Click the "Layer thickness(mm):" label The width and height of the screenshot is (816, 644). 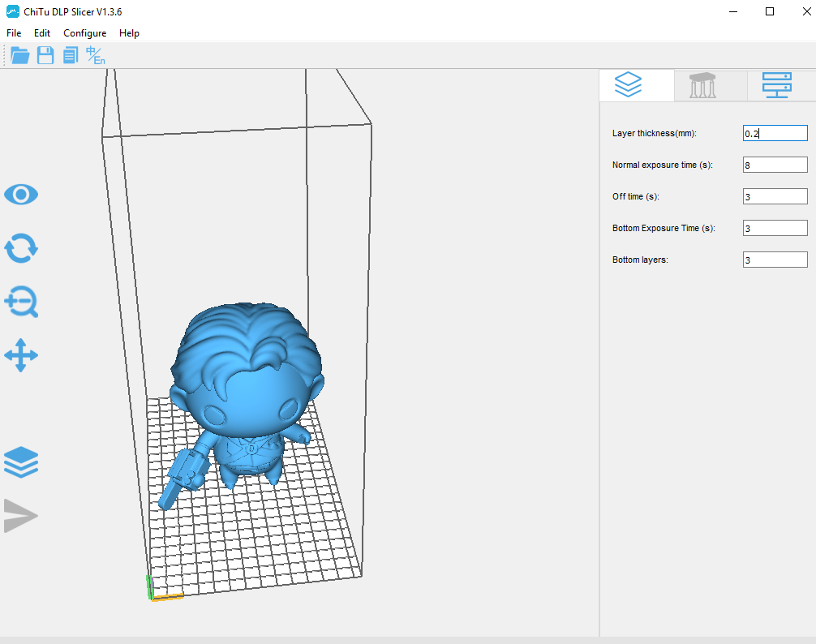pyautogui.click(x=654, y=133)
